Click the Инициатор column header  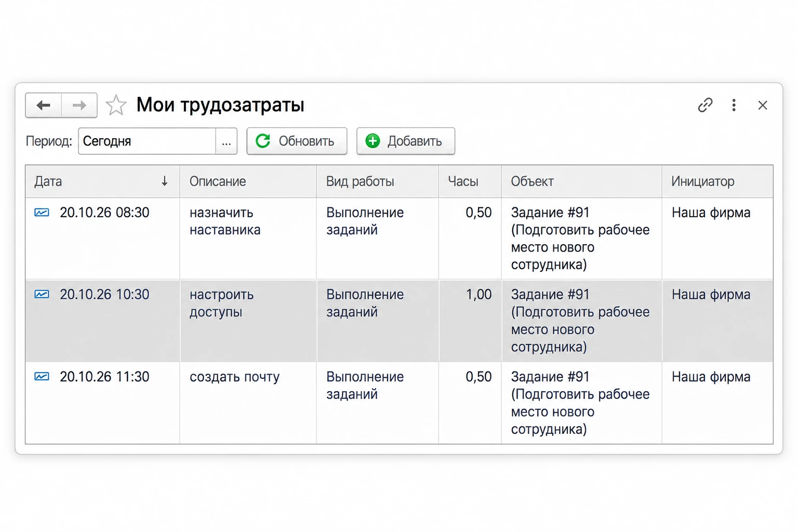pyautogui.click(x=717, y=181)
